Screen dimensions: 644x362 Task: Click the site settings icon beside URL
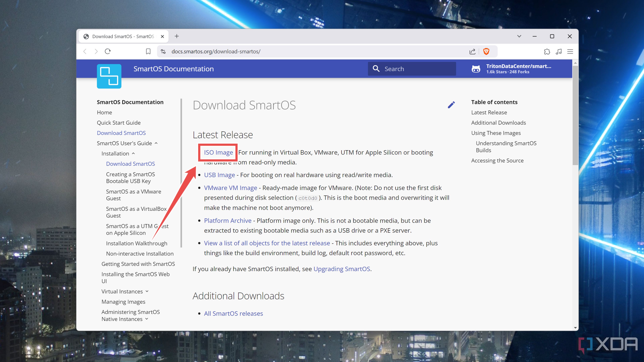pos(163,51)
